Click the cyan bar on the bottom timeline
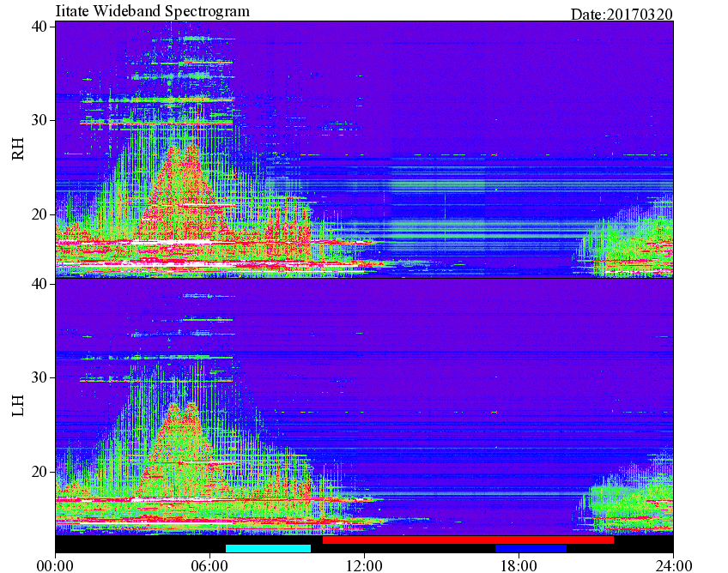728x573 pixels. [268, 548]
